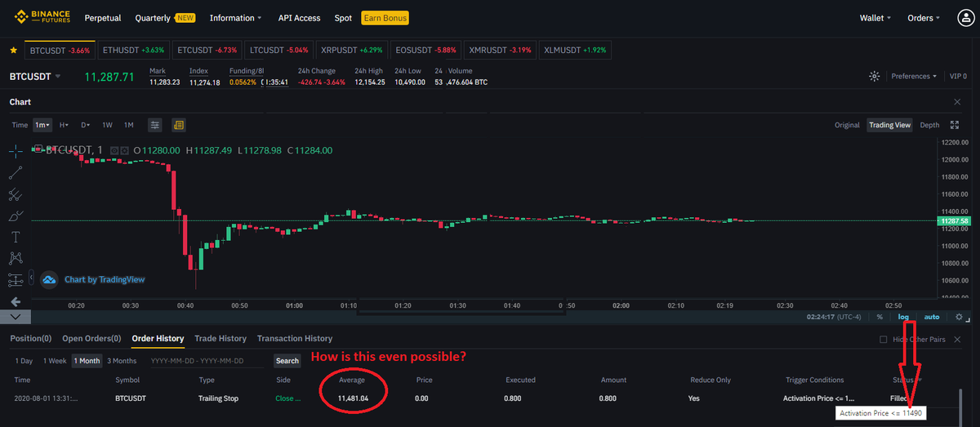Switch to Original chart view
The image size is (980, 427).
coord(847,125)
